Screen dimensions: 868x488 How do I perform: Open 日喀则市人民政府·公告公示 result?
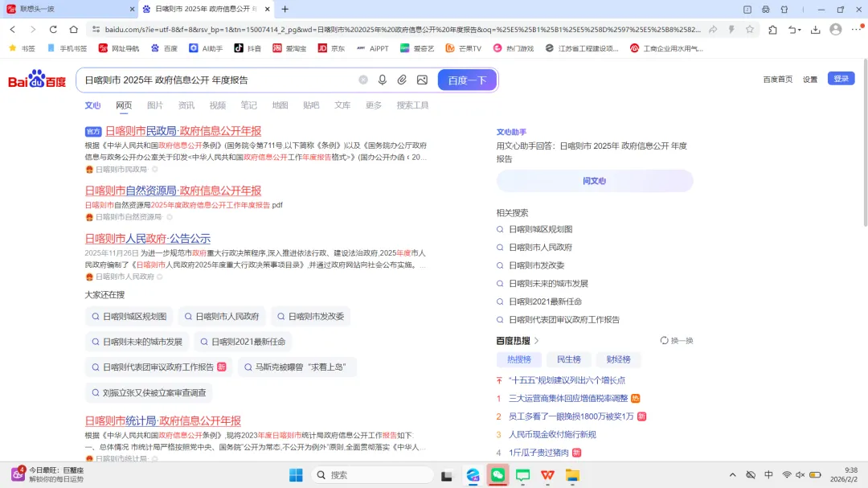coord(148,239)
